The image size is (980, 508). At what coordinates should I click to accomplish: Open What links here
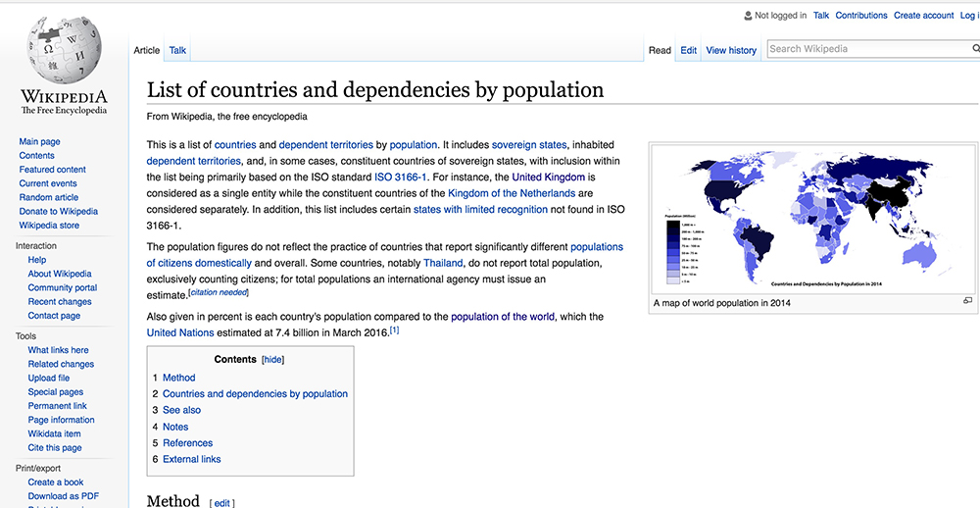(x=58, y=350)
